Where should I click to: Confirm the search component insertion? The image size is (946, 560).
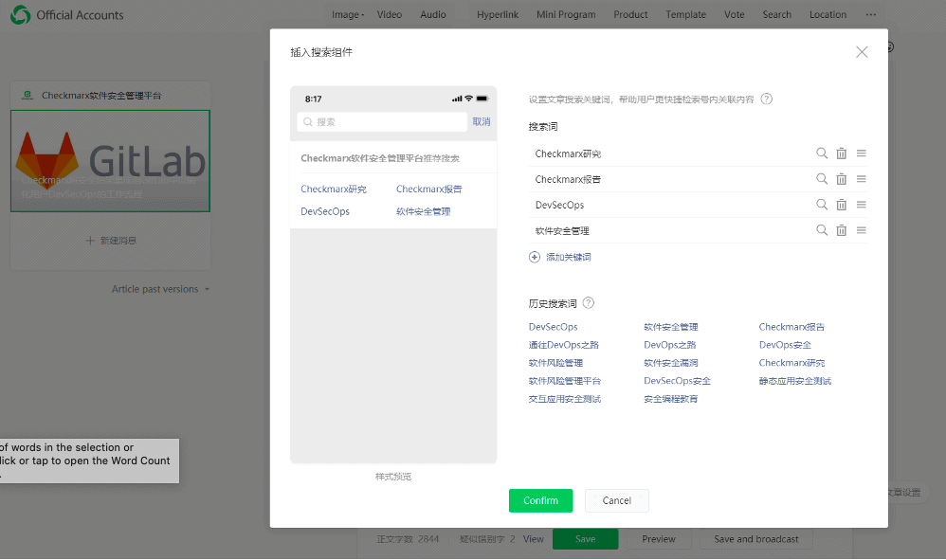pyautogui.click(x=540, y=501)
